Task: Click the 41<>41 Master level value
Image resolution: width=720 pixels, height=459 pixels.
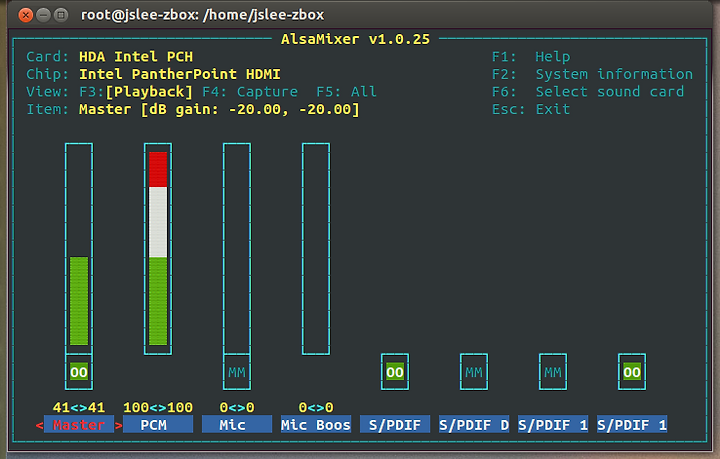Action: (79, 407)
